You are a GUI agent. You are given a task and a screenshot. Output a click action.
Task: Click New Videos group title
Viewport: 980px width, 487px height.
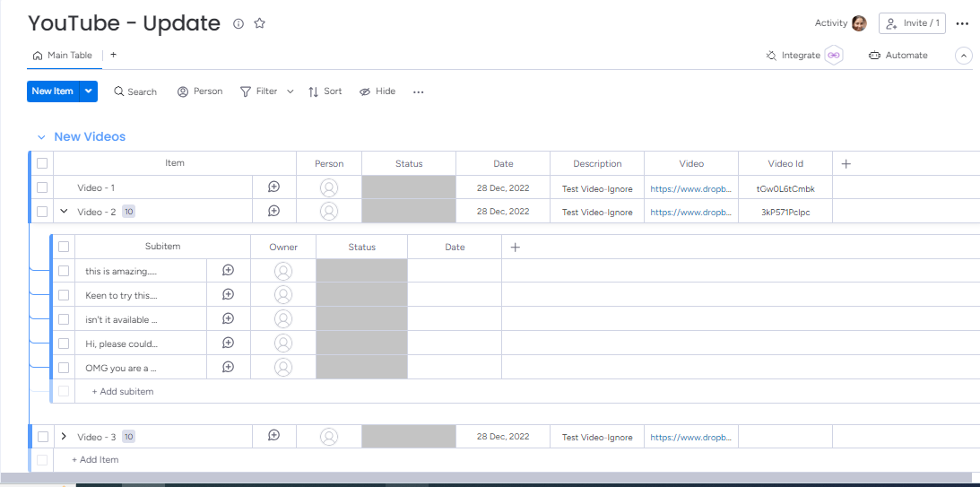(90, 136)
